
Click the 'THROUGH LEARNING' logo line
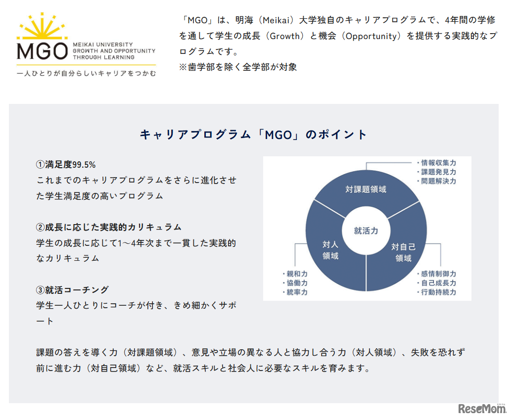[x=103, y=57]
